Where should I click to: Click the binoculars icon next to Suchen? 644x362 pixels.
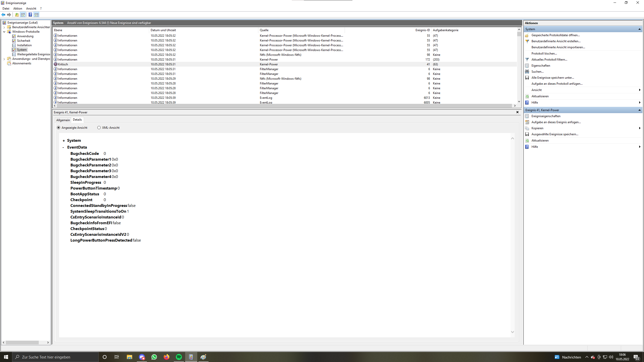click(x=527, y=72)
